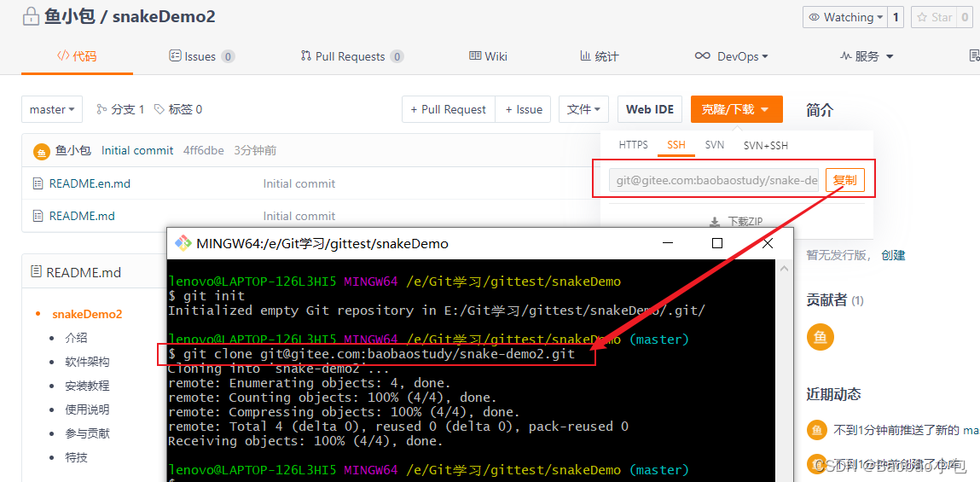Expand the 服务 menu

867,56
